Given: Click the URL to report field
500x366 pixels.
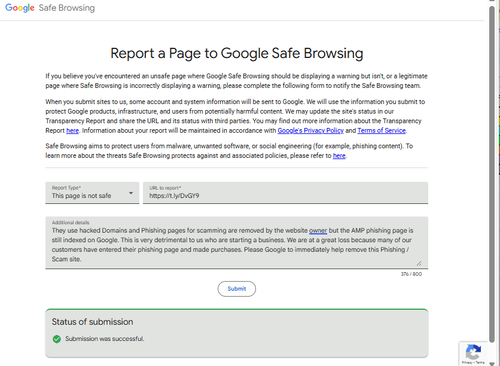Looking at the screenshot, I should (285, 193).
